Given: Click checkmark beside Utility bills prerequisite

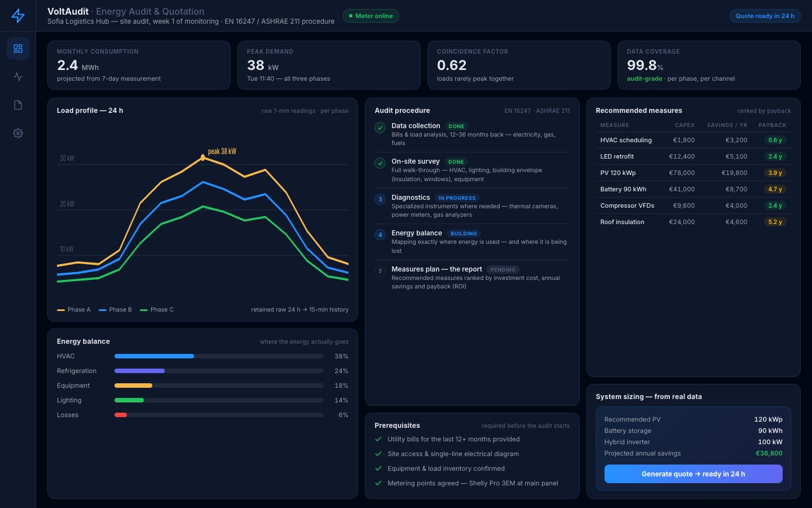Looking at the screenshot, I should (378, 439).
